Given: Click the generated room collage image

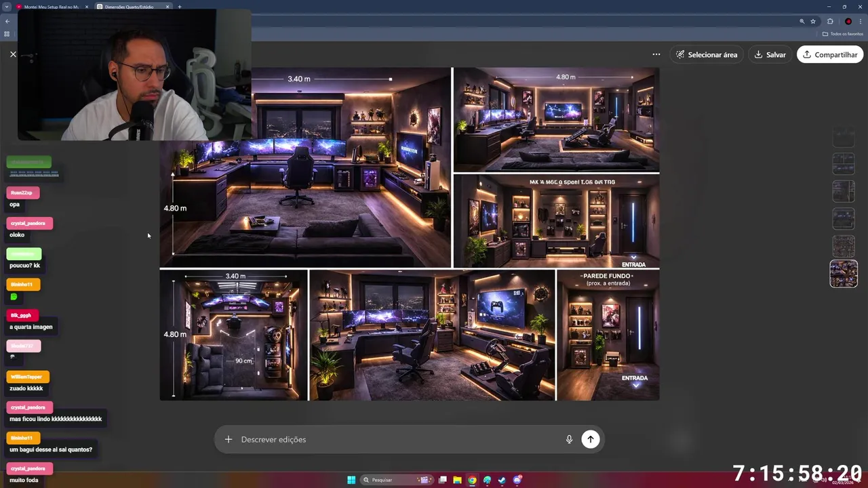Looking at the screenshot, I should pyautogui.click(x=410, y=234).
